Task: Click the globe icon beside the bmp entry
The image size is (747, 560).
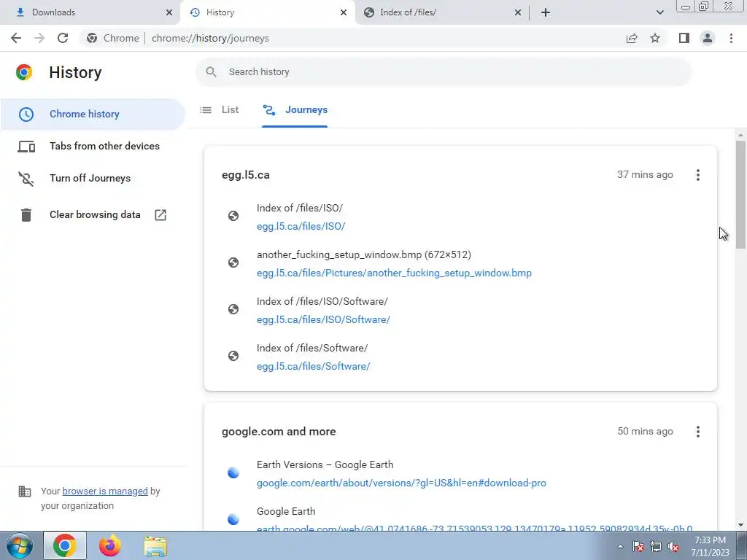Action: point(233,262)
